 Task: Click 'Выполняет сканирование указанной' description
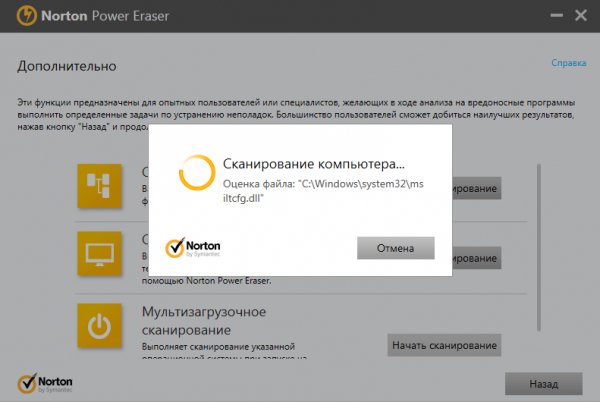(x=218, y=347)
